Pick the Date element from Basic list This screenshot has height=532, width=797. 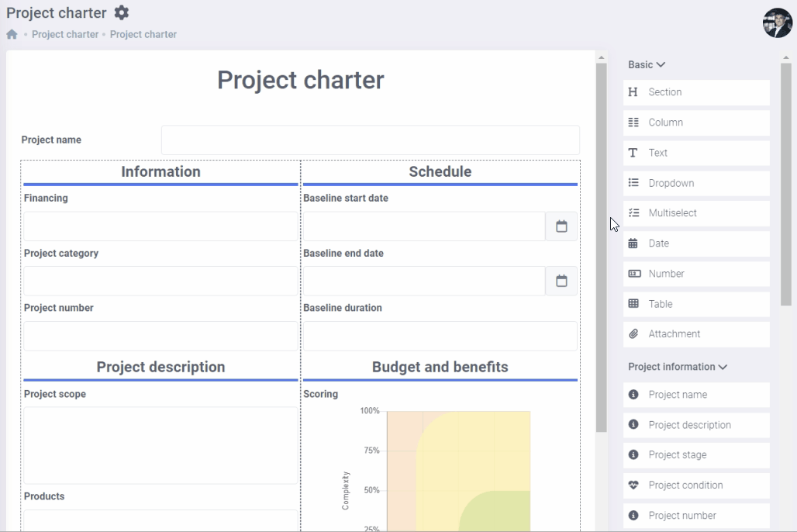[659, 244]
